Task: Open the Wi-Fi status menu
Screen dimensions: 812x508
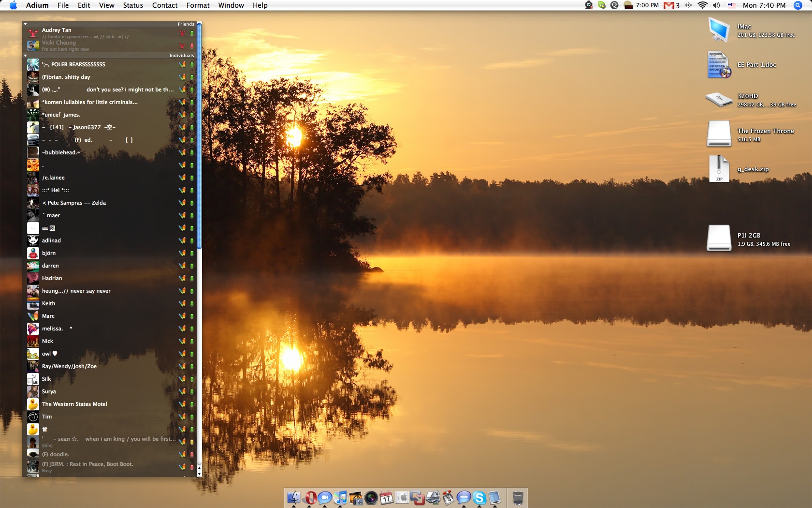Action: coord(702,5)
